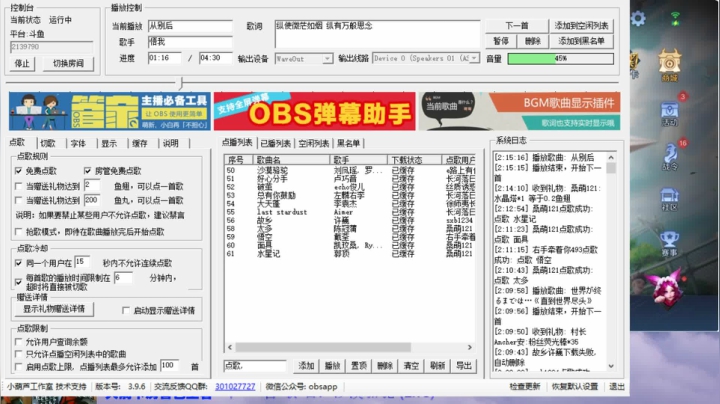Click the 切换房间 button
The height and width of the screenshot is (404, 720).
(x=68, y=63)
